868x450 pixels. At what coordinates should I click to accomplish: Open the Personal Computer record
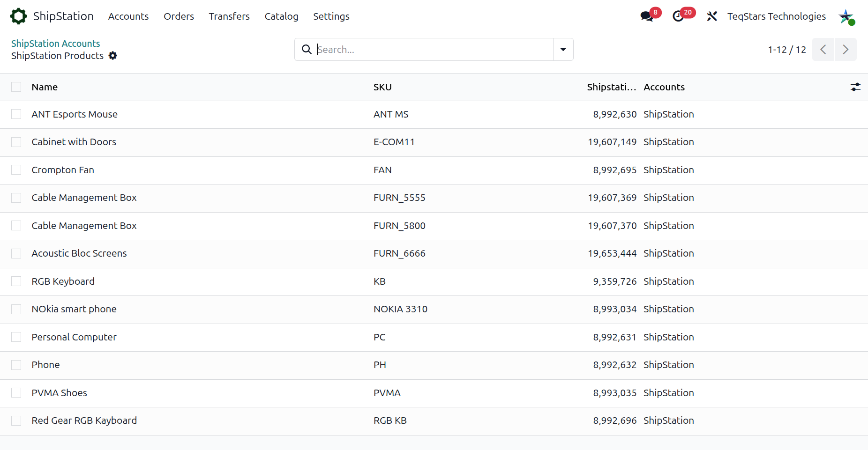click(x=74, y=337)
